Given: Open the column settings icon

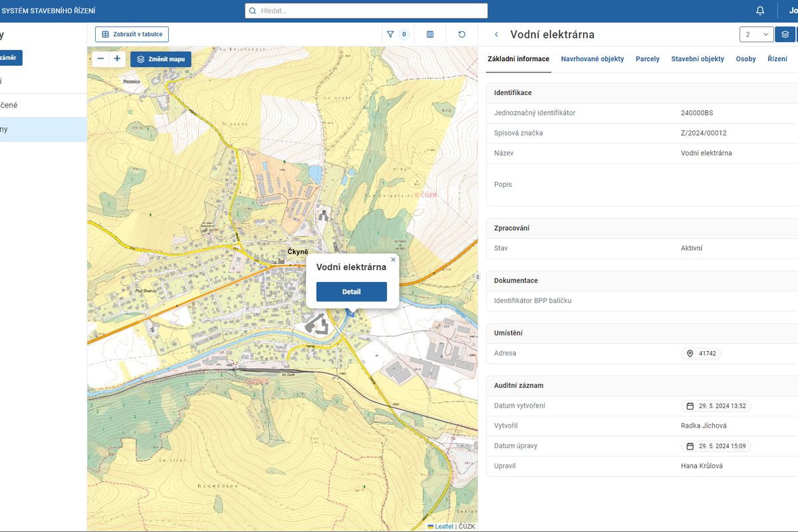Looking at the screenshot, I should click(430, 35).
